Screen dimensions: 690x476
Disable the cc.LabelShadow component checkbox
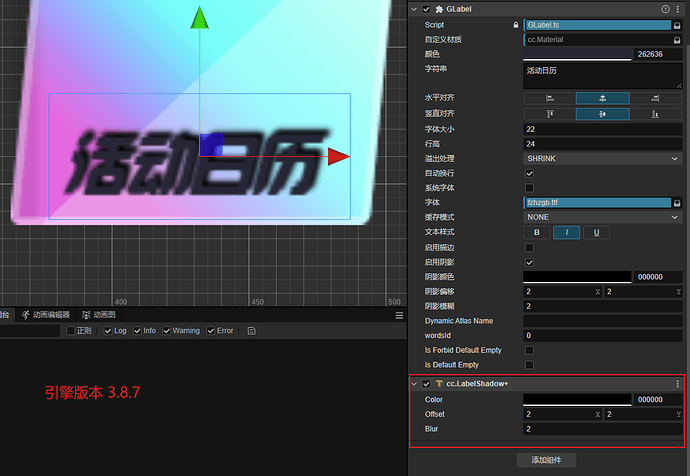[426, 384]
